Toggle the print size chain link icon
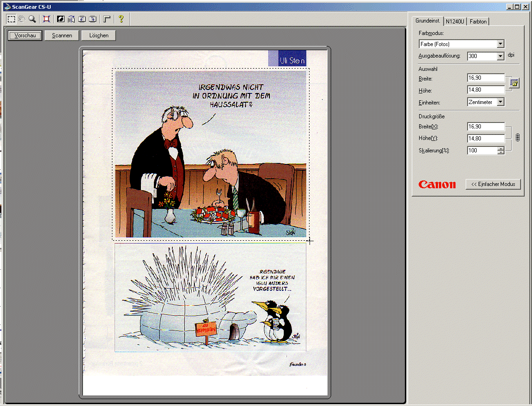This screenshot has height=406, width=532. point(517,137)
